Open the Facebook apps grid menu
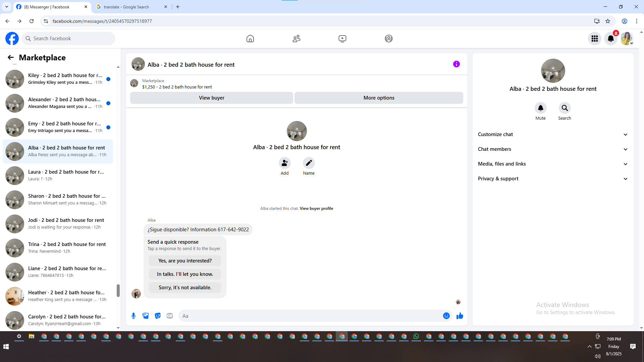The height and width of the screenshot is (362, 644). [x=594, y=39]
